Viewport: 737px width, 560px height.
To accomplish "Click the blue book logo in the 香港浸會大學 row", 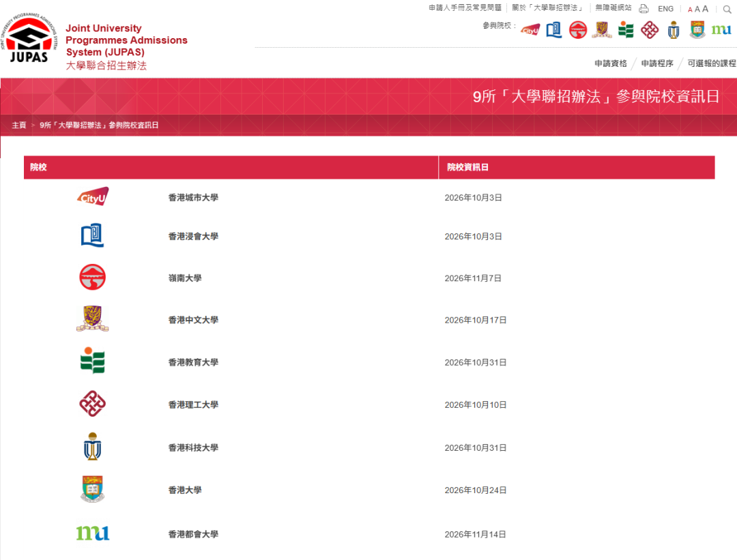I will pos(92,235).
